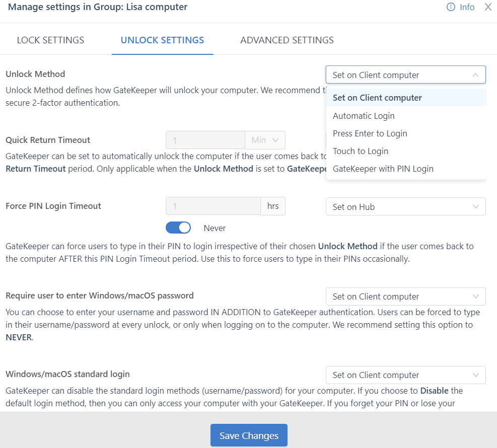
Task: Click the Info link text
Action: pos(467,7)
